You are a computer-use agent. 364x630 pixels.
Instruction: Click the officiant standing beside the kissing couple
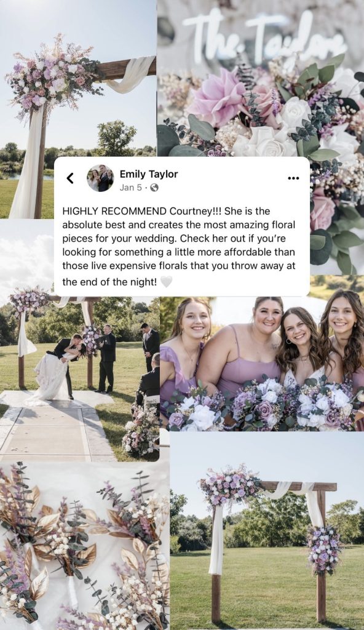tap(106, 359)
